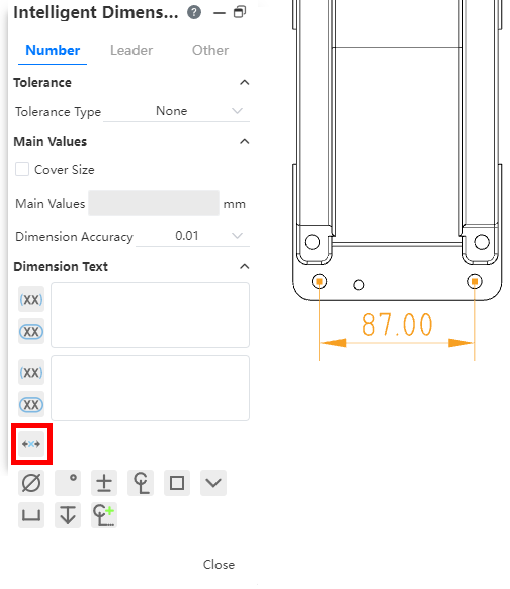Insert the centerline symbol

(x=140, y=483)
